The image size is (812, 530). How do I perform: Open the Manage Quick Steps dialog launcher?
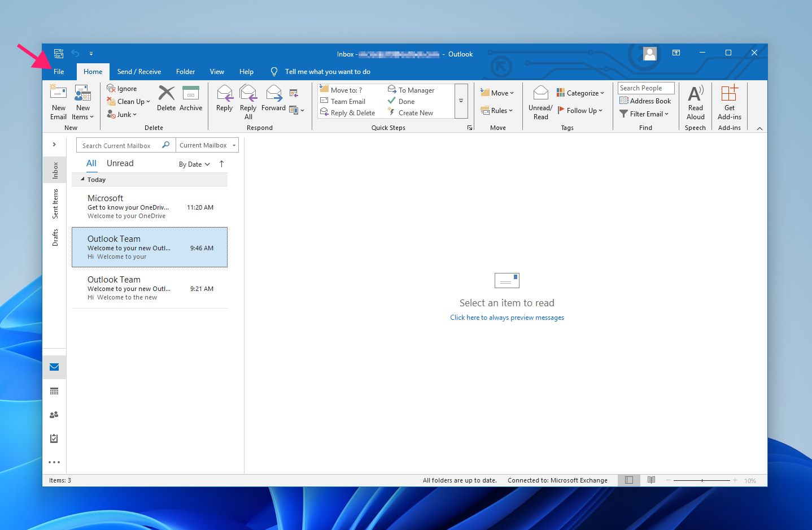pyautogui.click(x=470, y=128)
